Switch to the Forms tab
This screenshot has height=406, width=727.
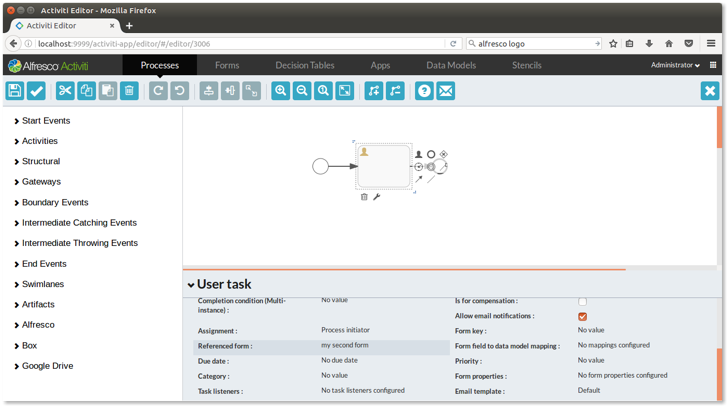click(x=227, y=65)
